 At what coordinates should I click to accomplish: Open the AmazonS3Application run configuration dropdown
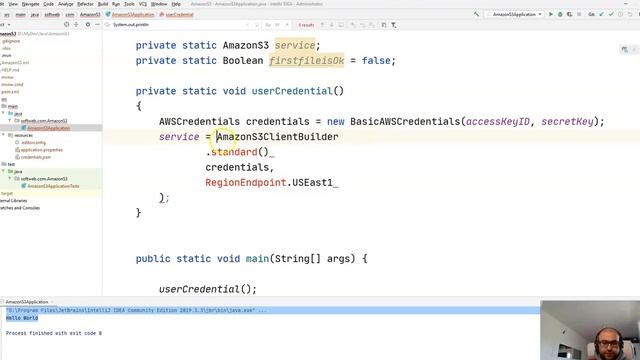tap(514, 14)
